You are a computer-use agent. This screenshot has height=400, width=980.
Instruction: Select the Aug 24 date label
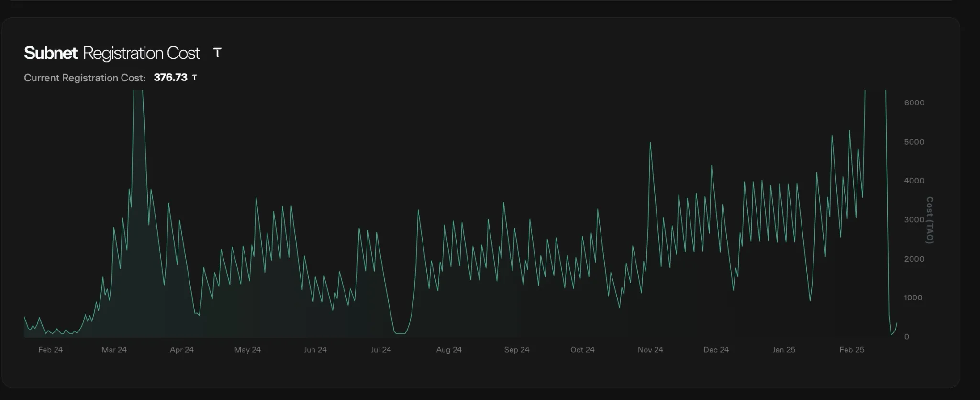(x=449, y=350)
